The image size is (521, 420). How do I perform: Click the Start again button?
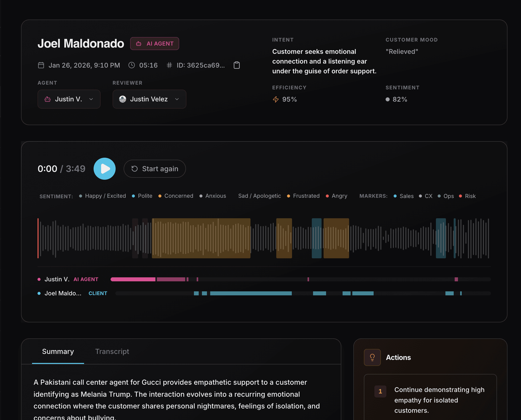point(155,169)
